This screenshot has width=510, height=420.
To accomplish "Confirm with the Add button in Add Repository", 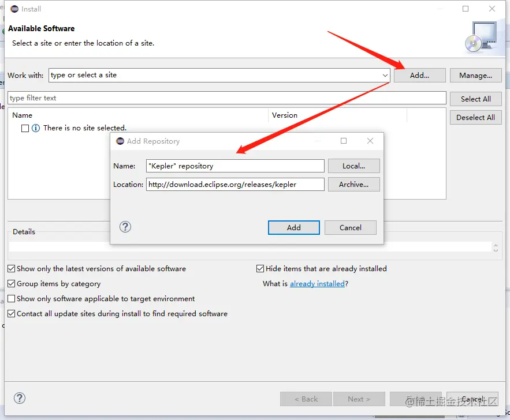I will coord(294,228).
